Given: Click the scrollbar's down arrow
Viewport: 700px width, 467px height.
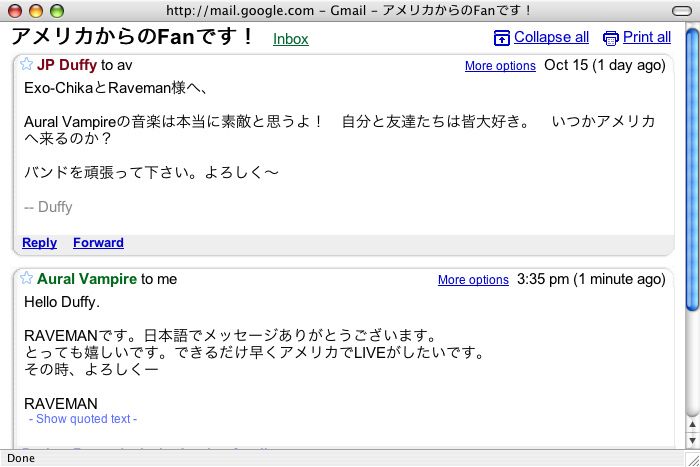Looking at the screenshot, I should click(692, 440).
